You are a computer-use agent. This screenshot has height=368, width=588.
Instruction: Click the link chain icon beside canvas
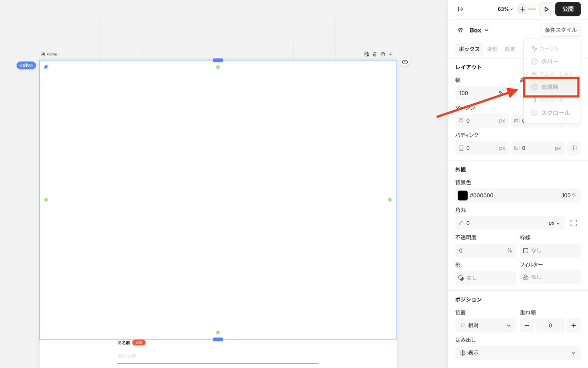405,62
